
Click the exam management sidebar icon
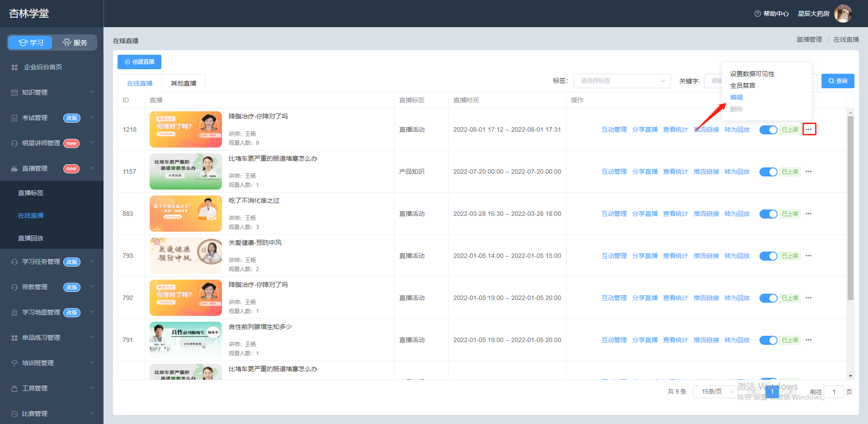pyautogui.click(x=14, y=118)
